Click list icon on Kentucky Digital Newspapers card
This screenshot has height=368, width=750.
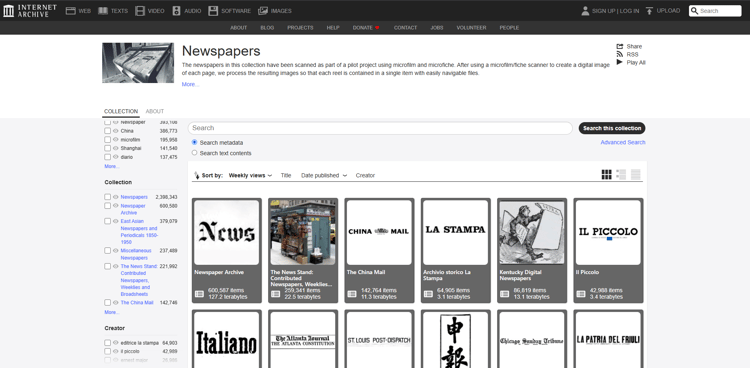pyautogui.click(x=504, y=294)
